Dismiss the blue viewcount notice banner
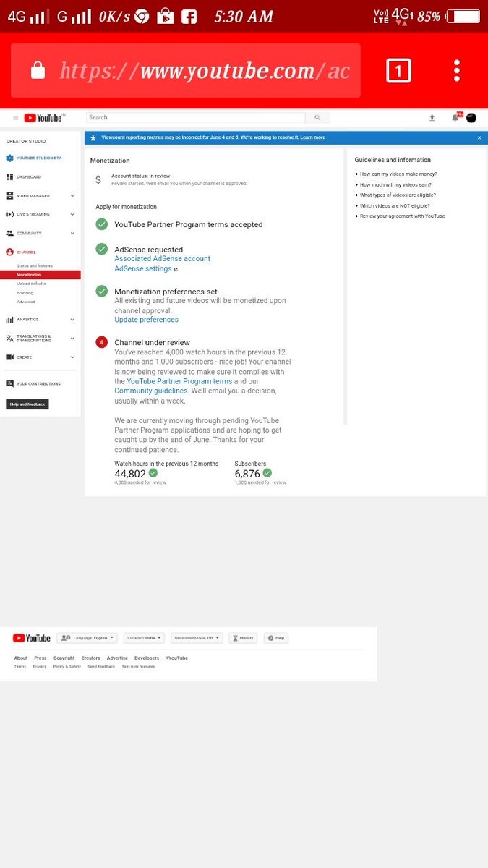This screenshot has height=868, width=488. [479, 137]
